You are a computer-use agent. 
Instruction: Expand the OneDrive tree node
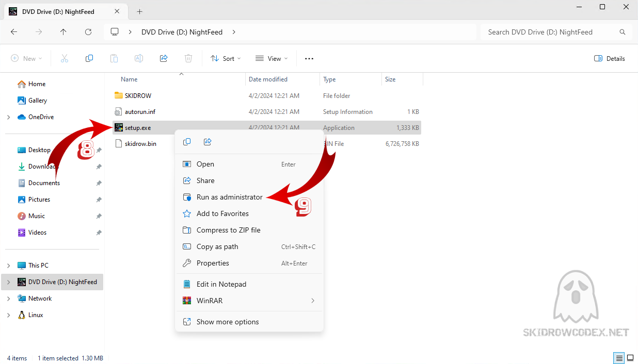click(x=8, y=117)
